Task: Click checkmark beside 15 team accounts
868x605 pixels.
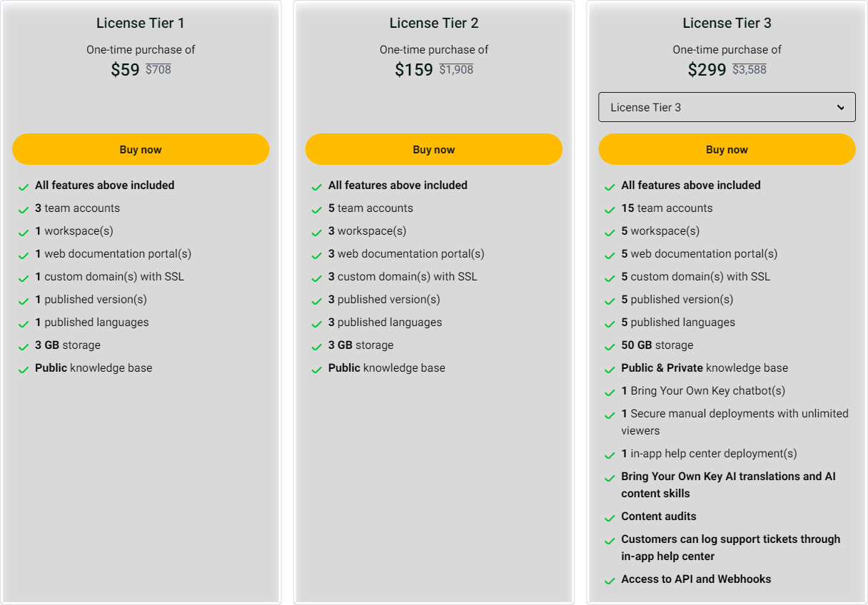Action: [610, 210]
